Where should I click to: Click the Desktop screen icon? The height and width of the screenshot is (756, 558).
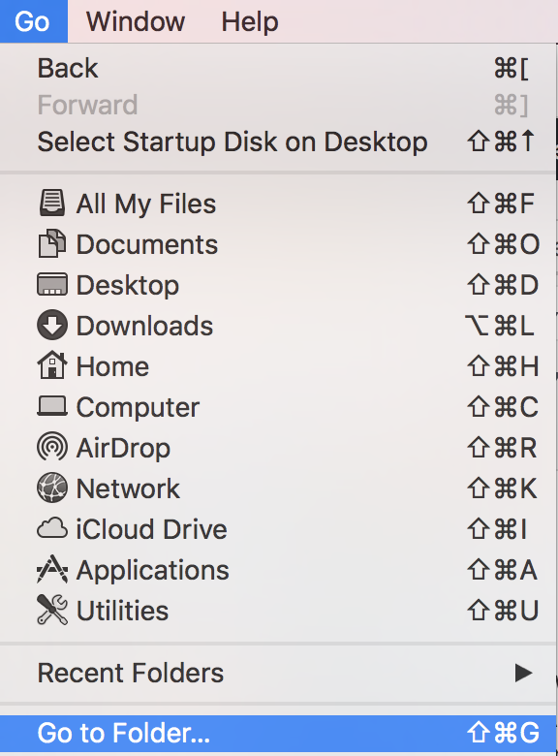tap(52, 284)
